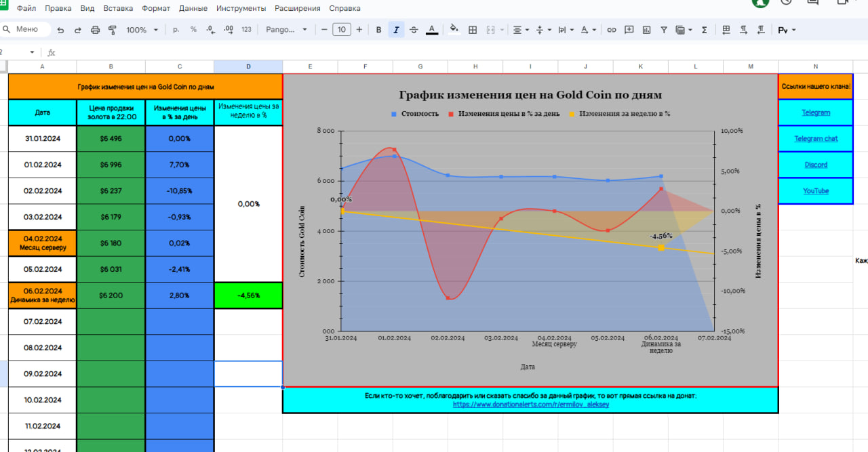
Task: Toggle italic formatting
Action: point(396,30)
